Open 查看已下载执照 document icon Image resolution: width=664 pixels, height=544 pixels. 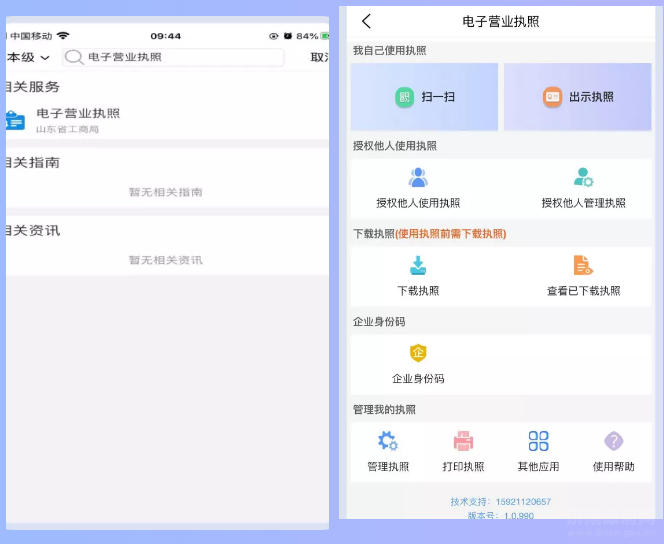pos(583,265)
